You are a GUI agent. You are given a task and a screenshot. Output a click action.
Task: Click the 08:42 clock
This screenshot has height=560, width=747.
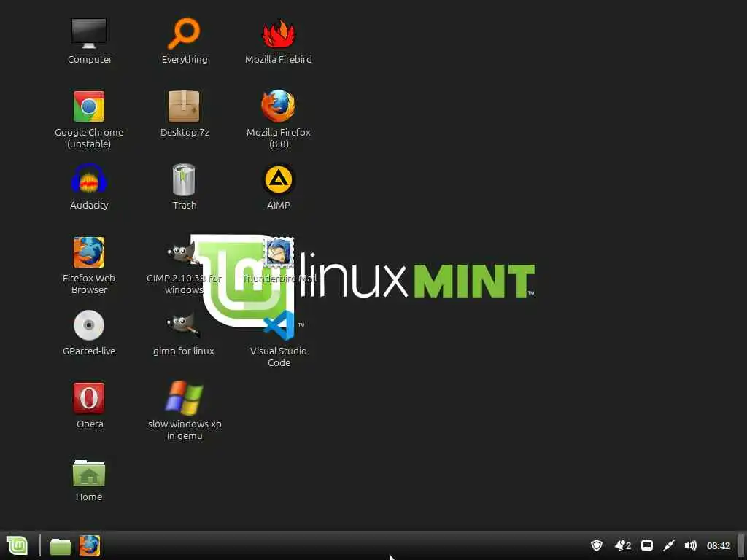719,545
